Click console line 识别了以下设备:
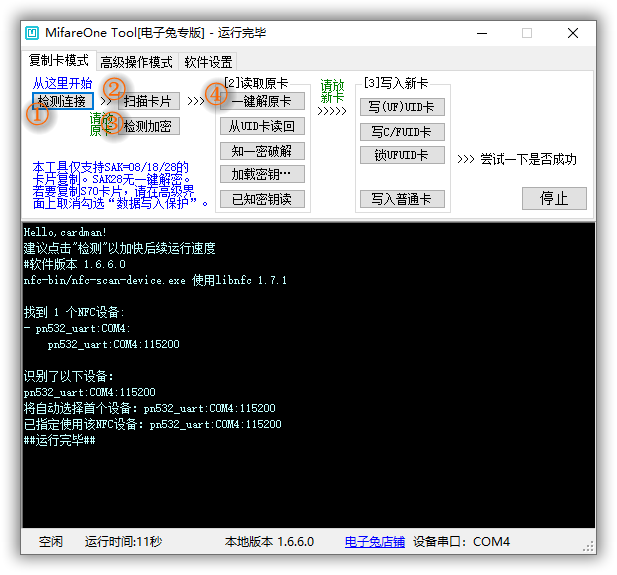The image size is (617, 575). tap(68, 376)
